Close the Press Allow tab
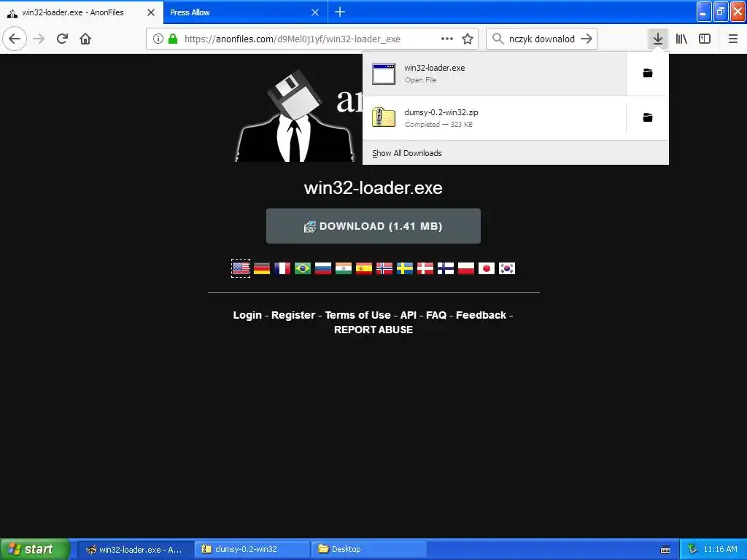Screen dimensions: 747x560 (x=315, y=12)
